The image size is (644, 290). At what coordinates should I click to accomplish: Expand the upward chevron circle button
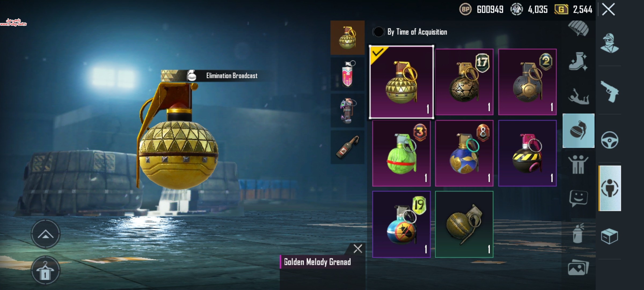tap(45, 234)
